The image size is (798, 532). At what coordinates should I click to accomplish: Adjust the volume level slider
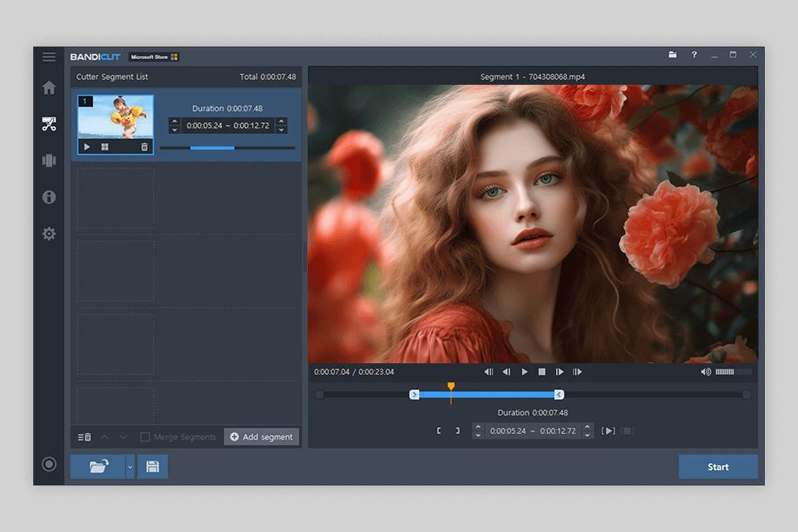[x=733, y=372]
